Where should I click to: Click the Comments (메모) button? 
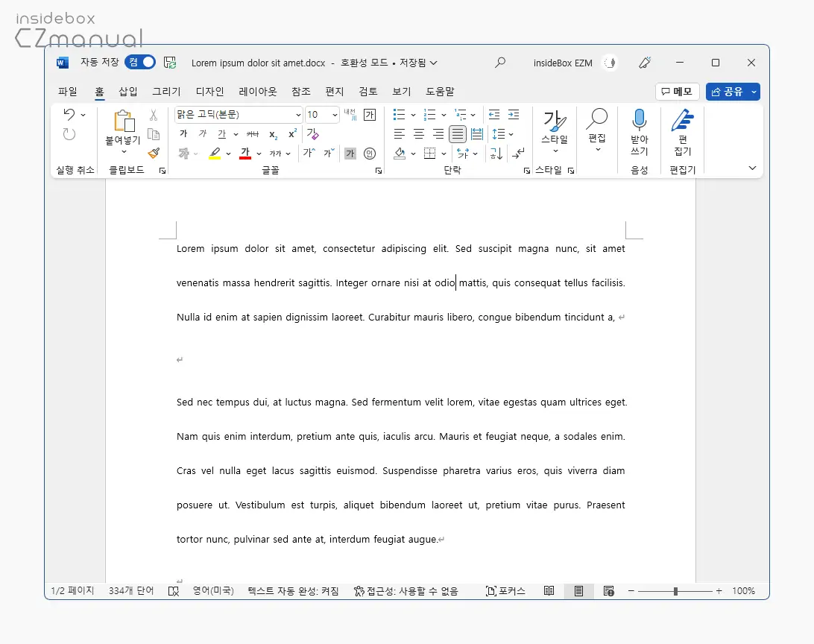pyautogui.click(x=678, y=92)
